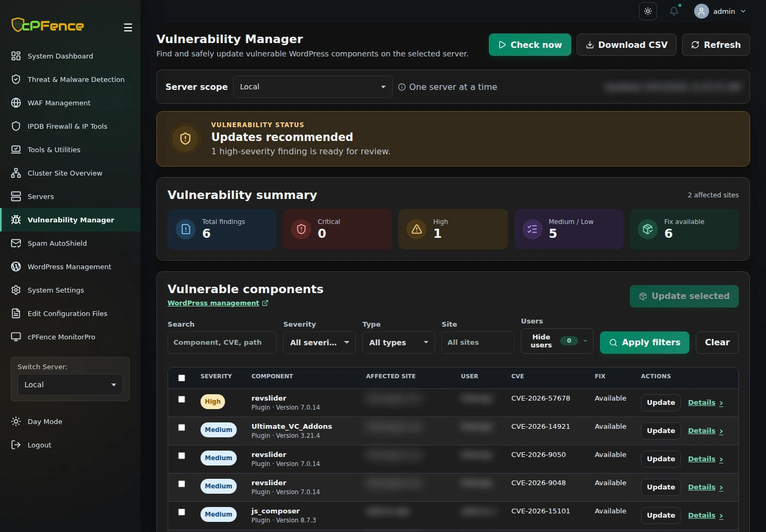The width and height of the screenshot is (766, 532).
Task: Click Apply filters button
Action: coord(645,343)
